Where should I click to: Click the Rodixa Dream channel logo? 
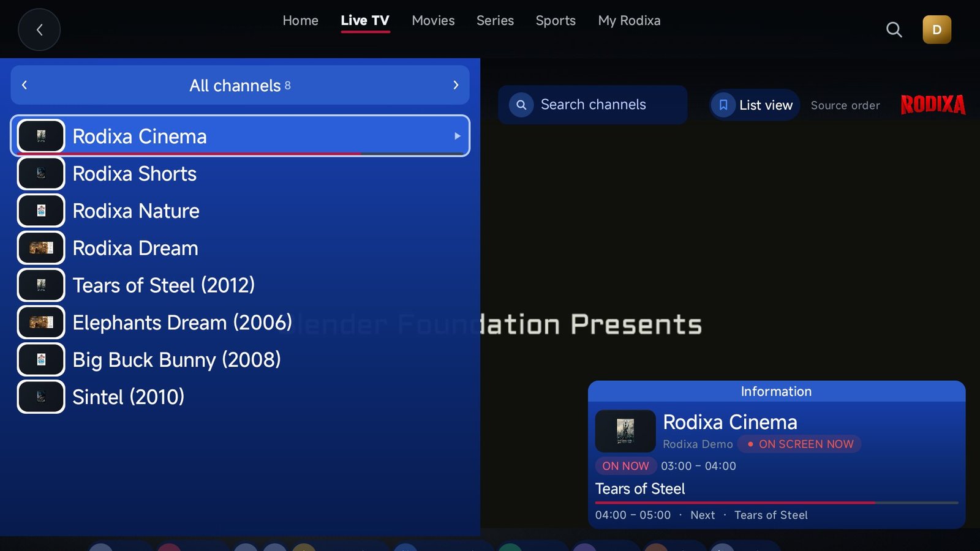coord(41,248)
